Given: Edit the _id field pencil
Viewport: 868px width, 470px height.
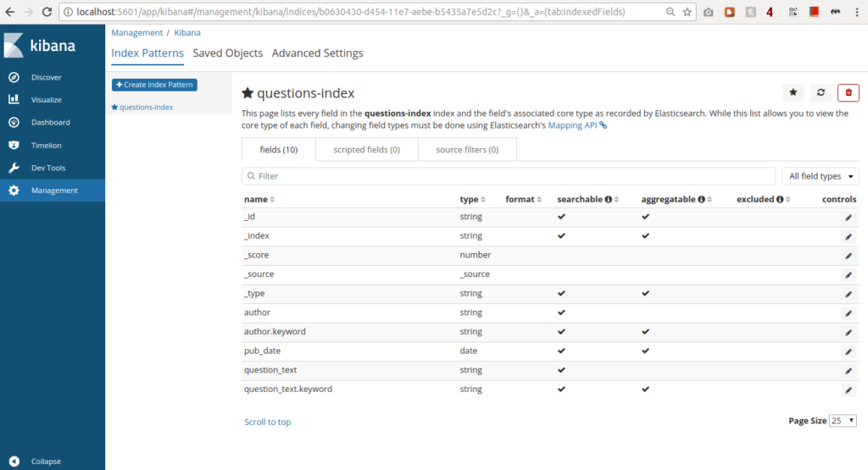Looking at the screenshot, I should coord(849,218).
